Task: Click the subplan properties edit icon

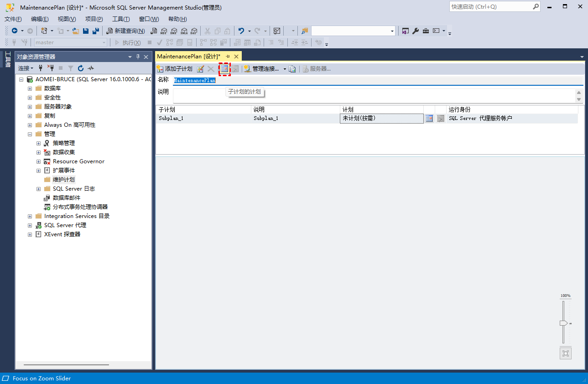Action: pos(200,69)
